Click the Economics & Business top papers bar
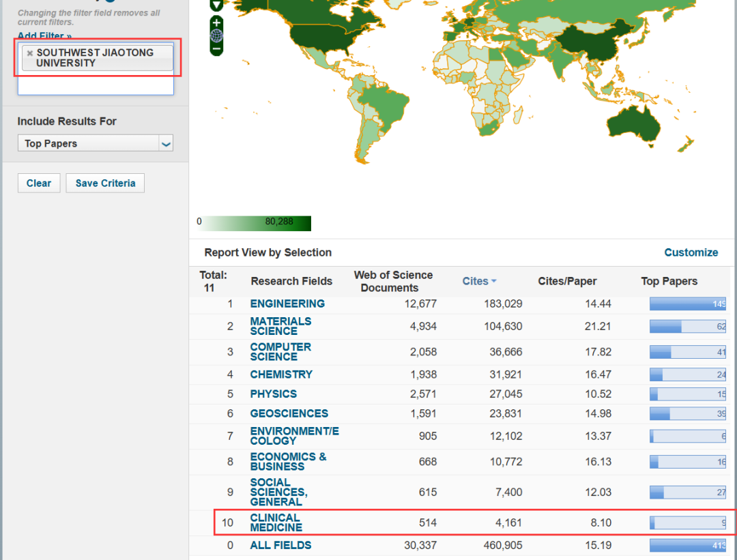 688,461
